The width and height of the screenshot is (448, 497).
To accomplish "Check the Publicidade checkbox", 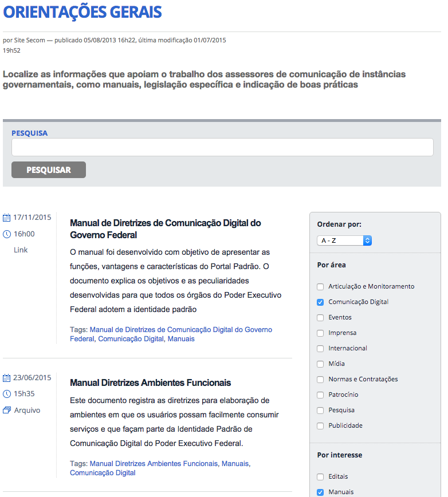I will click(320, 425).
